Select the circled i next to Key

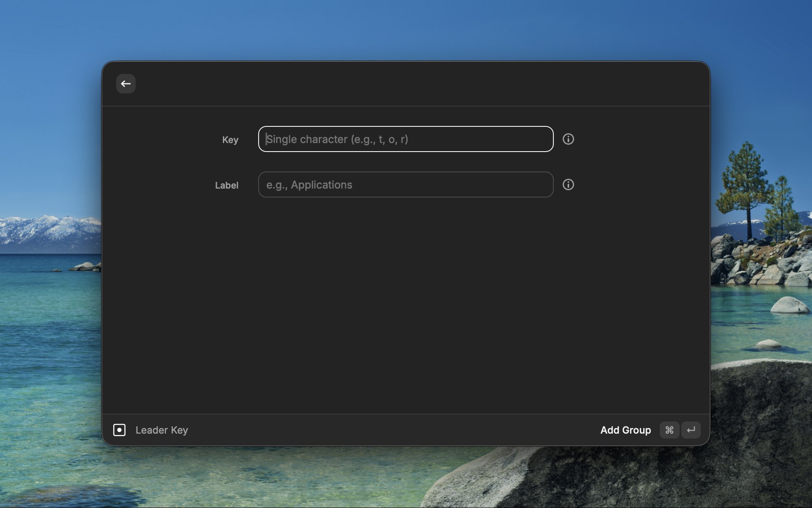pos(568,139)
